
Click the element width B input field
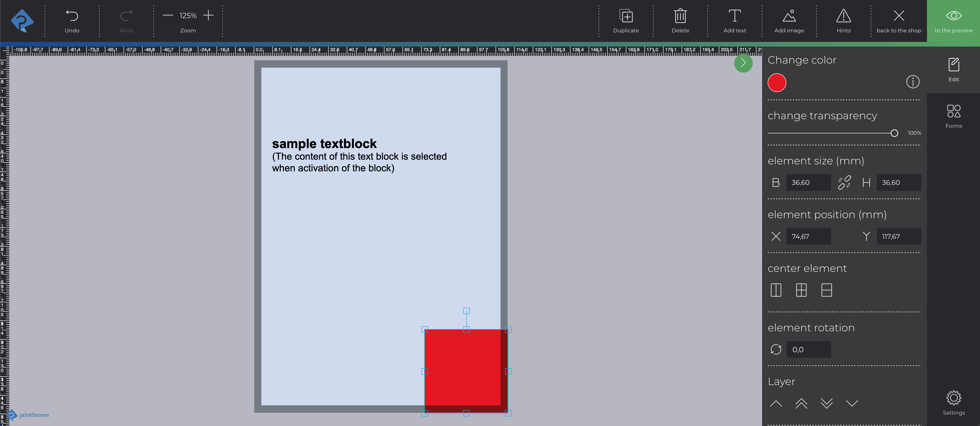click(x=808, y=183)
